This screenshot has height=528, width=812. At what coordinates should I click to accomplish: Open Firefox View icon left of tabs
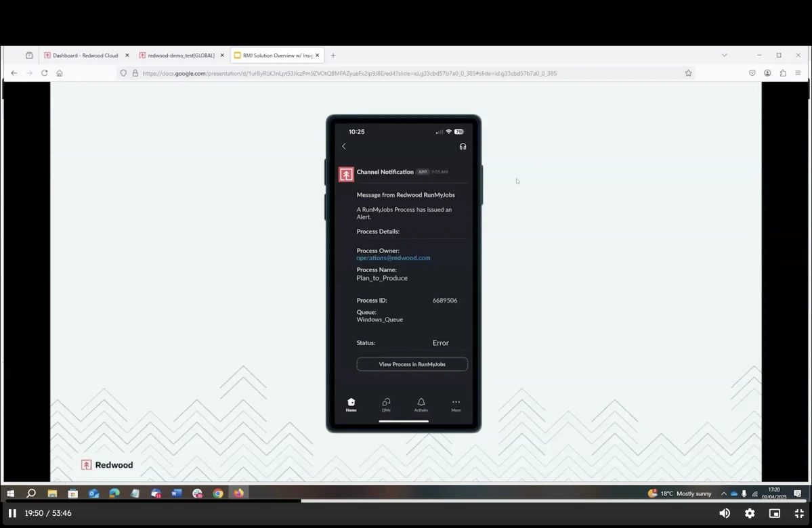pos(29,56)
